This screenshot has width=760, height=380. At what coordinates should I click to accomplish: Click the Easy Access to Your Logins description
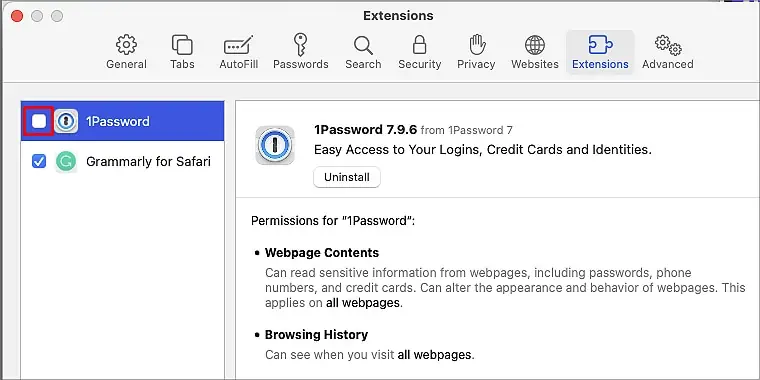click(483, 150)
